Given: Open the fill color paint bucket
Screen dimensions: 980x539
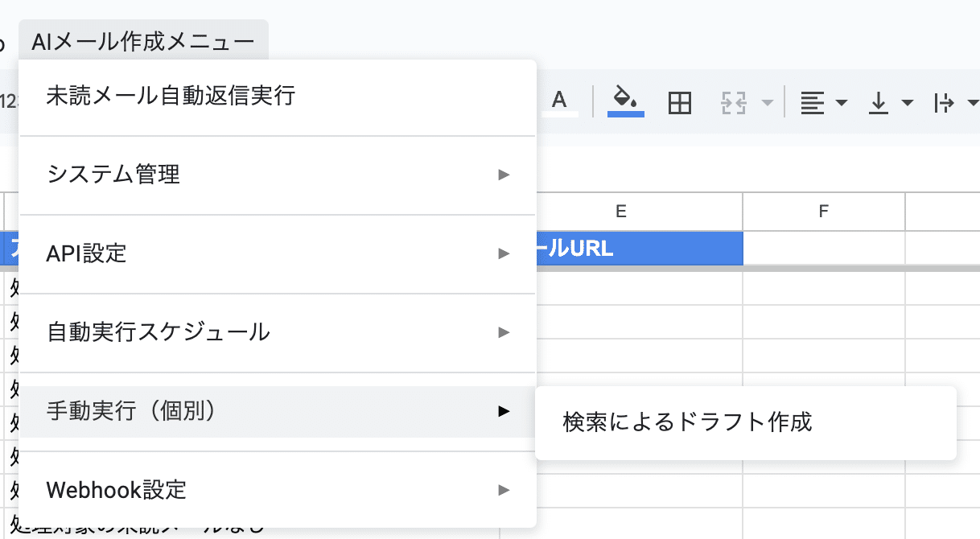Looking at the screenshot, I should 625,101.
